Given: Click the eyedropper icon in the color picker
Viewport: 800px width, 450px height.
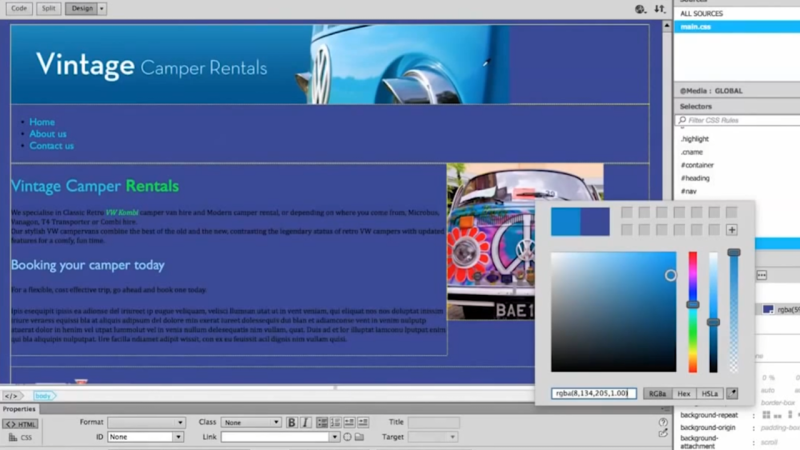Looking at the screenshot, I should click(732, 393).
